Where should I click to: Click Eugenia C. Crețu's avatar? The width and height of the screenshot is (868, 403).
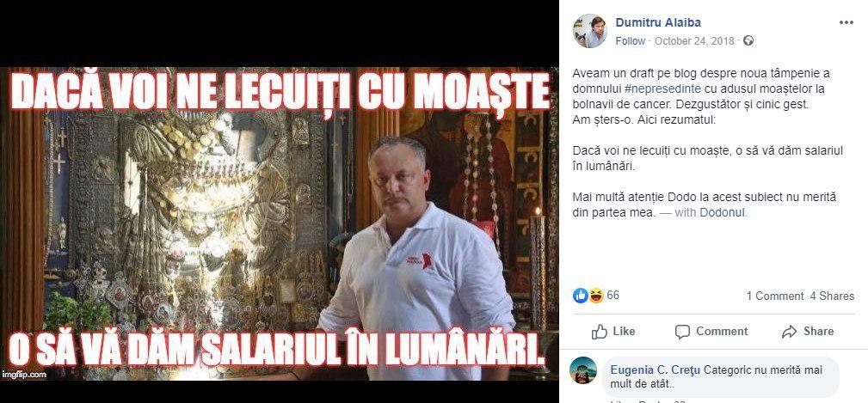(x=583, y=370)
